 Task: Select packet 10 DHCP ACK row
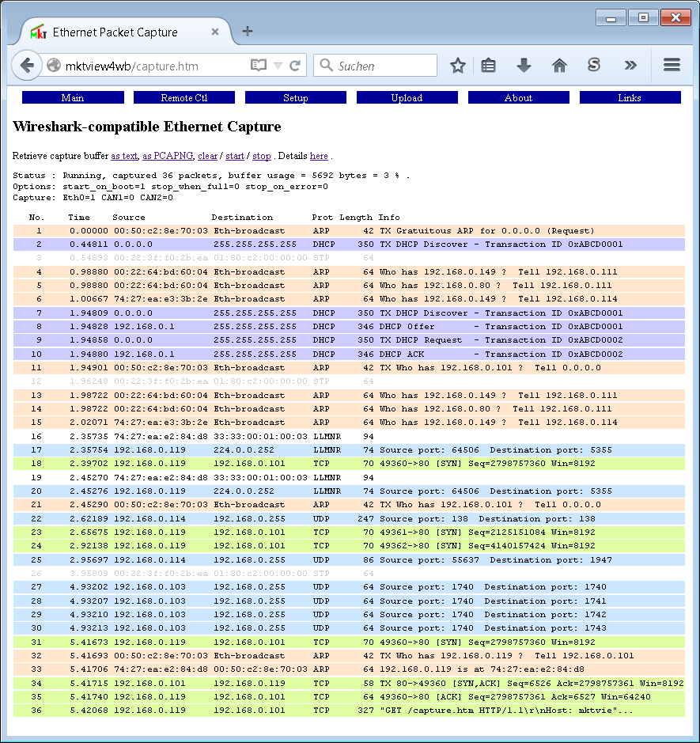point(349,354)
